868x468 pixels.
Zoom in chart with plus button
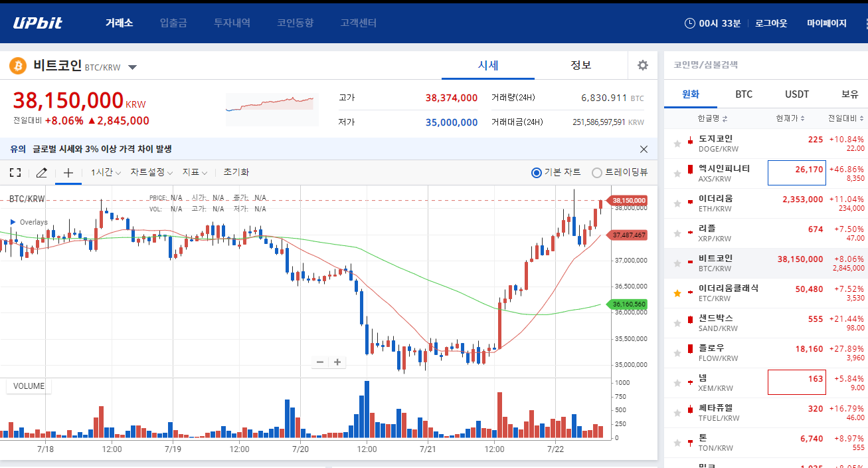337,362
